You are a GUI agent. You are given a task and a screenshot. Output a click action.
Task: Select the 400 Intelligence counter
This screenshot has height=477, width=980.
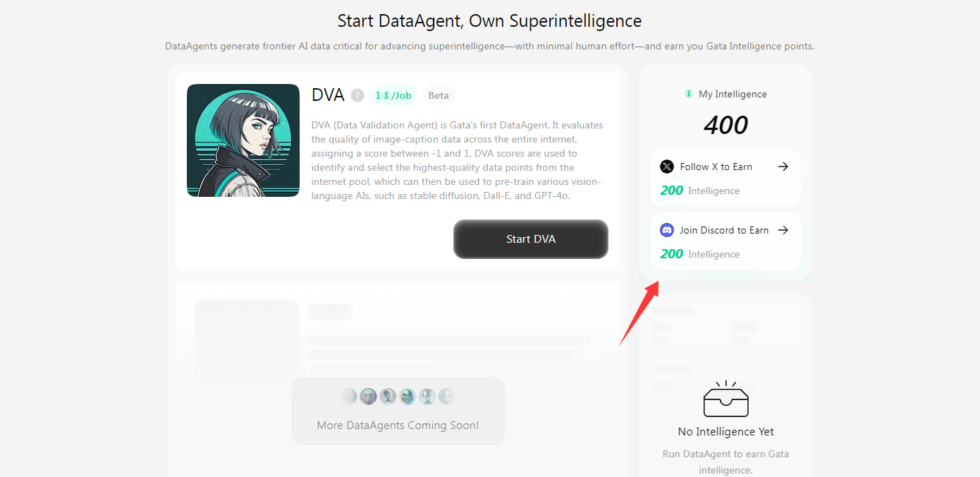pyautogui.click(x=725, y=125)
